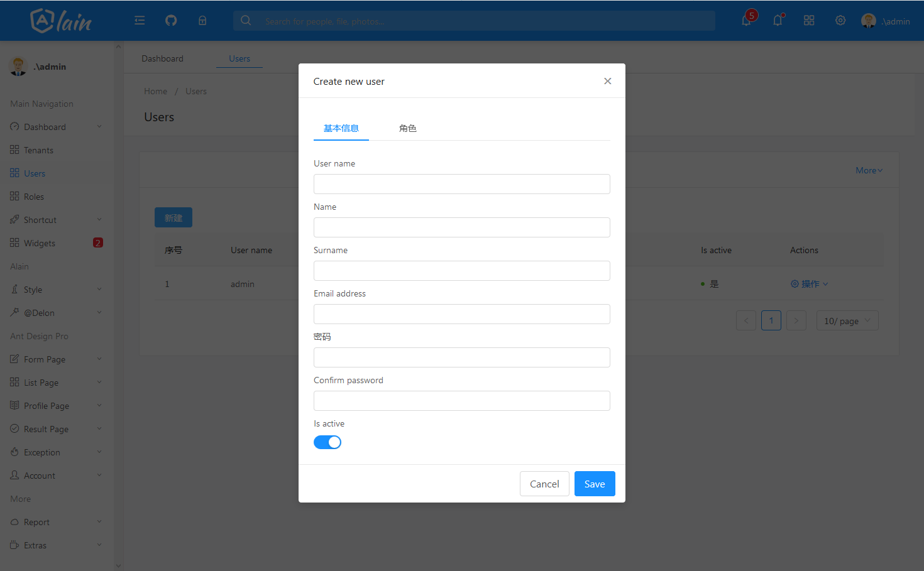Click the search magnifier icon
The height and width of the screenshot is (571, 924).
(246, 21)
